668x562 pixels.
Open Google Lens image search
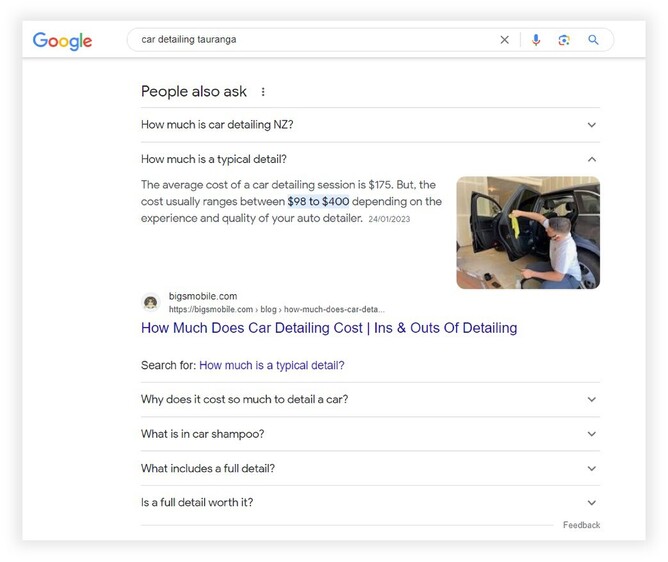click(564, 40)
